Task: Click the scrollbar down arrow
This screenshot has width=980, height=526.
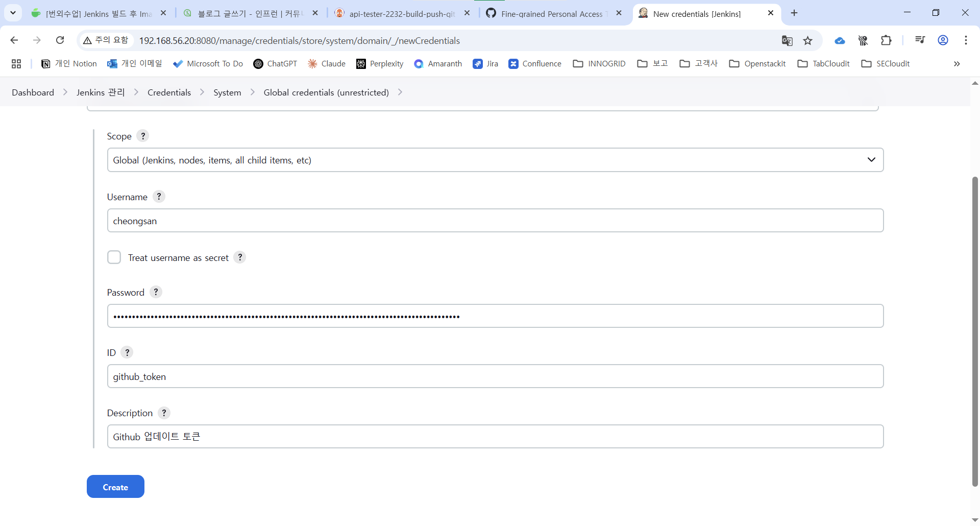Action: coord(975,520)
